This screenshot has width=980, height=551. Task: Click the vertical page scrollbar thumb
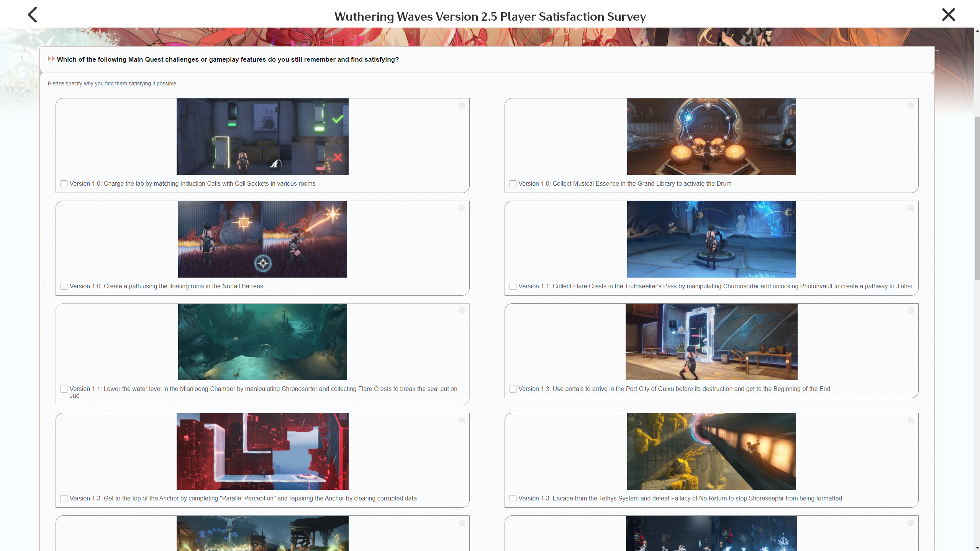click(x=977, y=199)
